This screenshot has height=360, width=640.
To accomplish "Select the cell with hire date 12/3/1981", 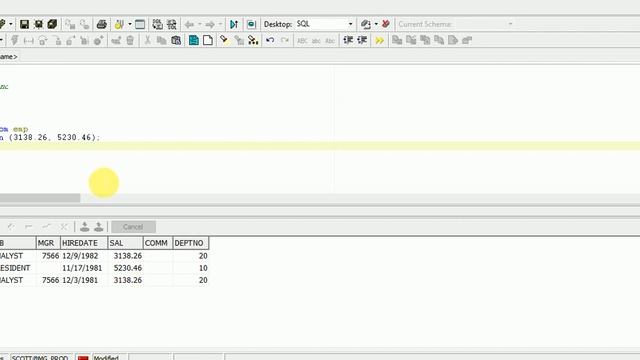I will point(84,280).
